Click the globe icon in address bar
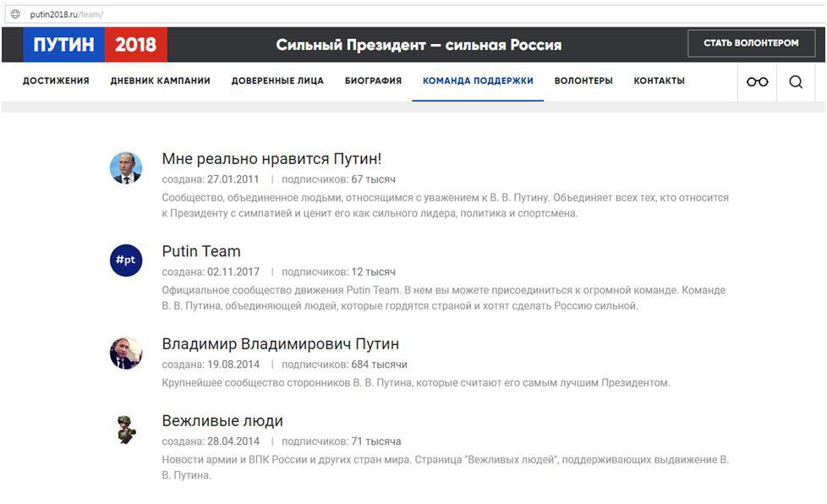 point(15,14)
